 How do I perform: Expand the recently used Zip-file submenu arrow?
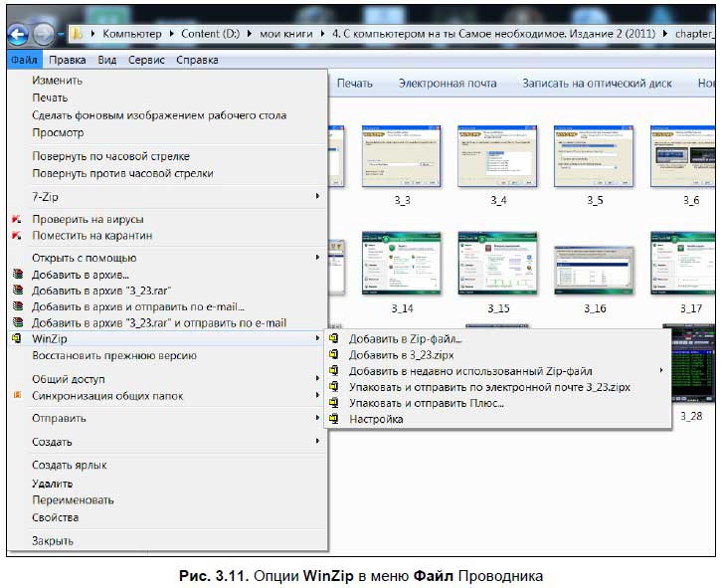point(661,370)
